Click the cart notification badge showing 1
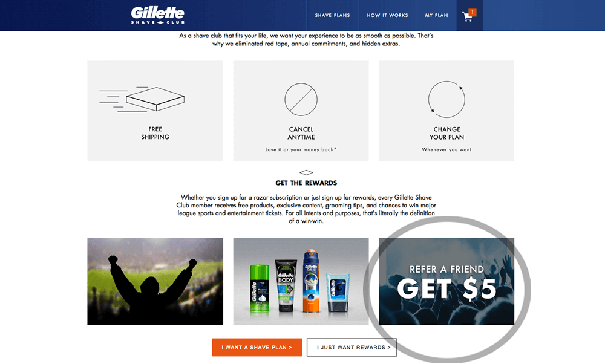The image size is (605, 364). coord(473,12)
